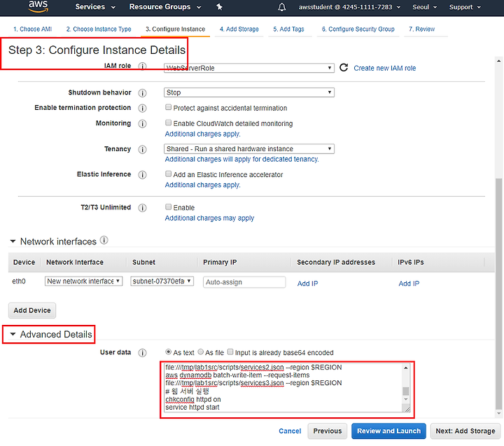Click the AWS logo home icon
Screen dimensions: 504x446
tap(38, 6)
